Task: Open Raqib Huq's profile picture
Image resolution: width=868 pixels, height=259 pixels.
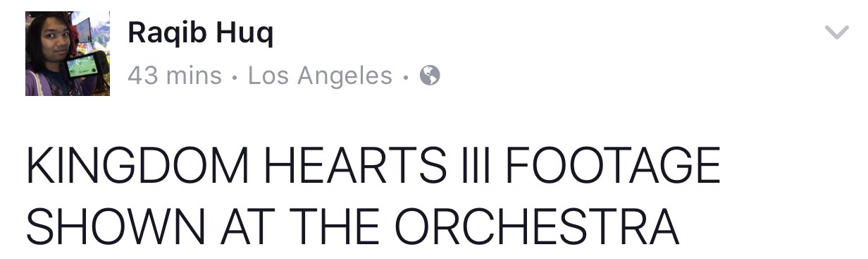Action: point(68,53)
